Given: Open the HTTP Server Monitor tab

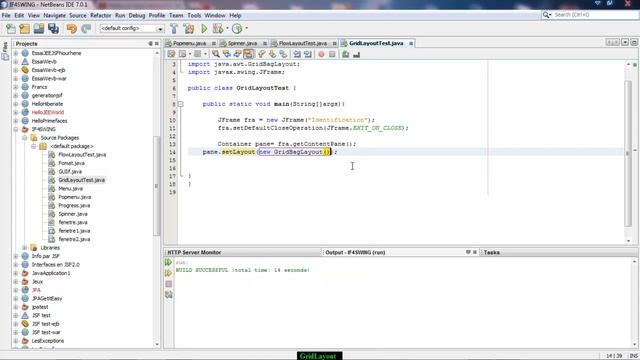Looking at the screenshot, I should 194,253.
